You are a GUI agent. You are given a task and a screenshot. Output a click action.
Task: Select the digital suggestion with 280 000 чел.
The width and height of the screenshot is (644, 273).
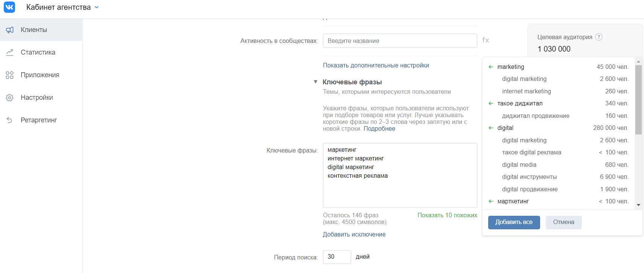point(559,128)
